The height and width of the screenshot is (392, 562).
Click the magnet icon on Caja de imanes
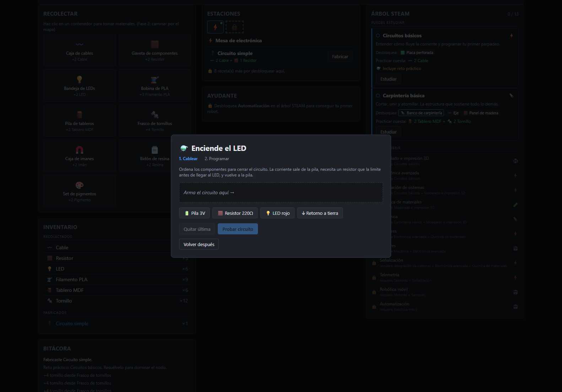tap(80, 149)
